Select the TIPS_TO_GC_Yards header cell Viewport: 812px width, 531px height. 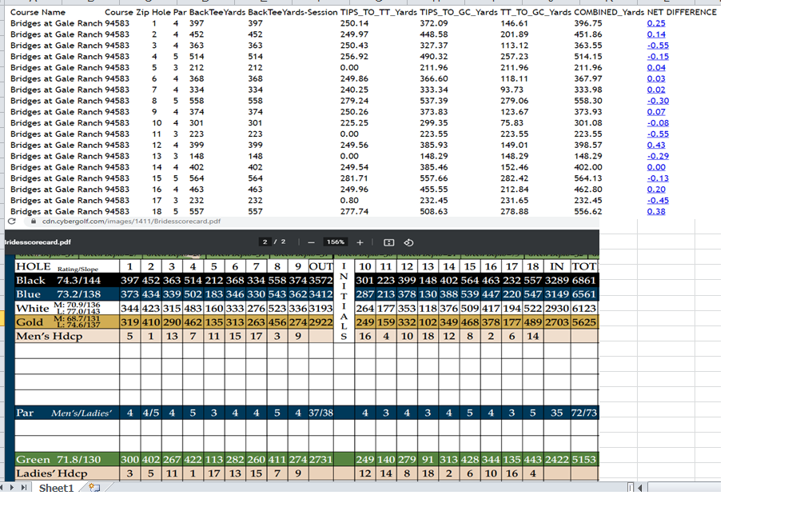[459, 12]
